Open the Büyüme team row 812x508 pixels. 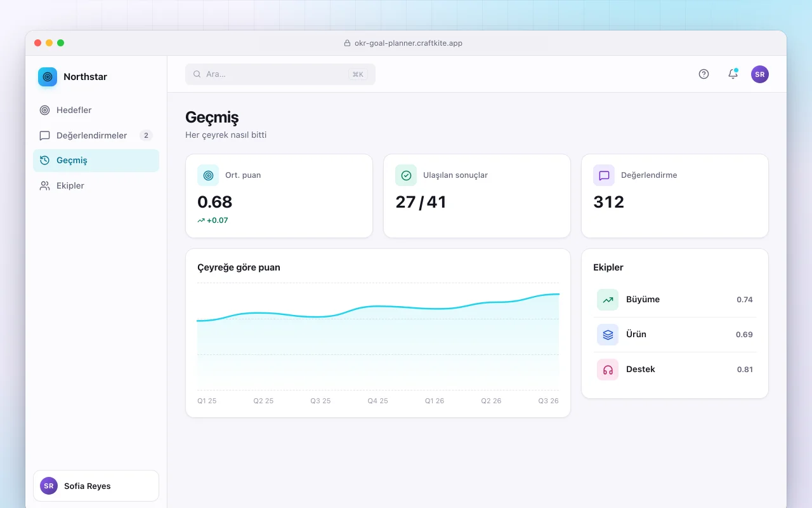pyautogui.click(x=675, y=300)
